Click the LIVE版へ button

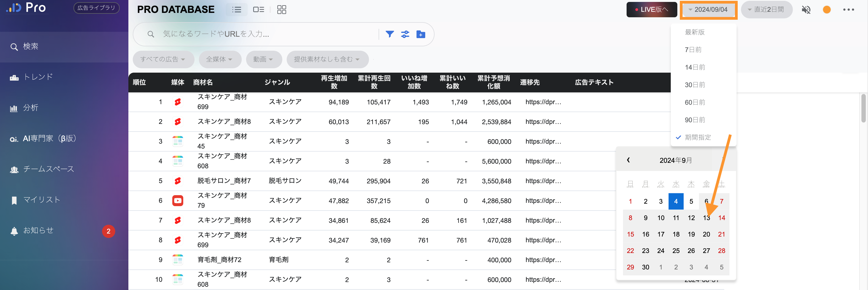[x=651, y=9]
